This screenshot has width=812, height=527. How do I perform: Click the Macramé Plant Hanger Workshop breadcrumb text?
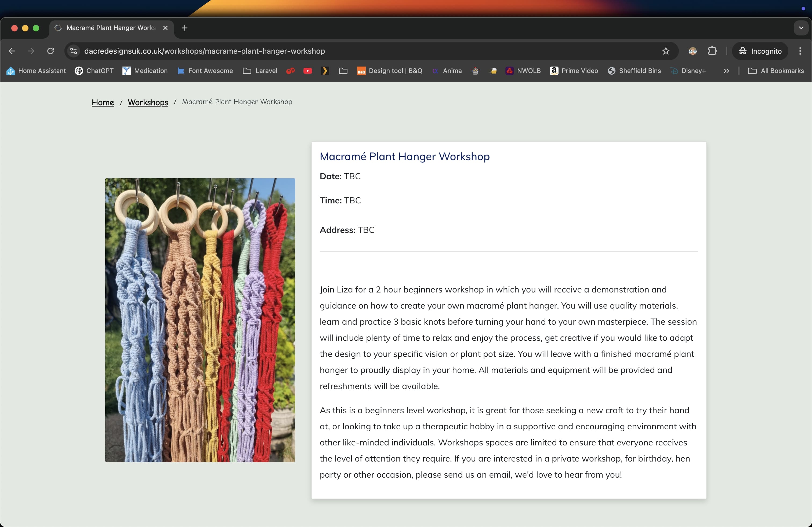237,102
